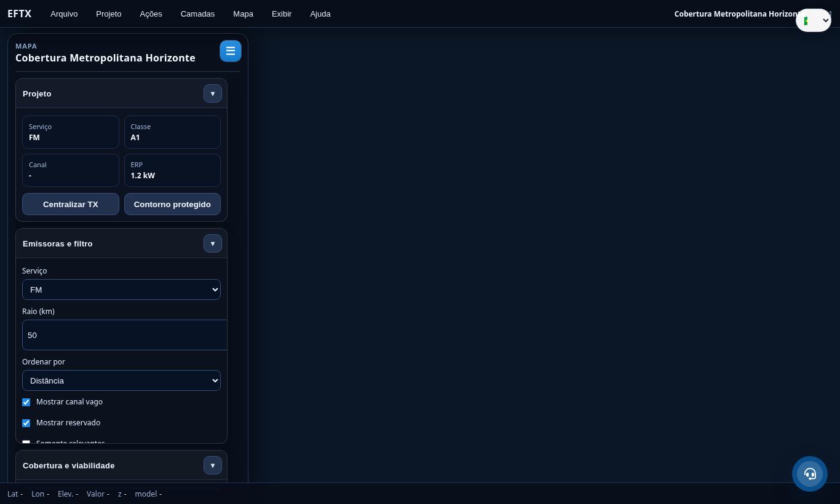
Task: Open the Serviço dropdown showing FM
Action: pyautogui.click(x=121, y=289)
